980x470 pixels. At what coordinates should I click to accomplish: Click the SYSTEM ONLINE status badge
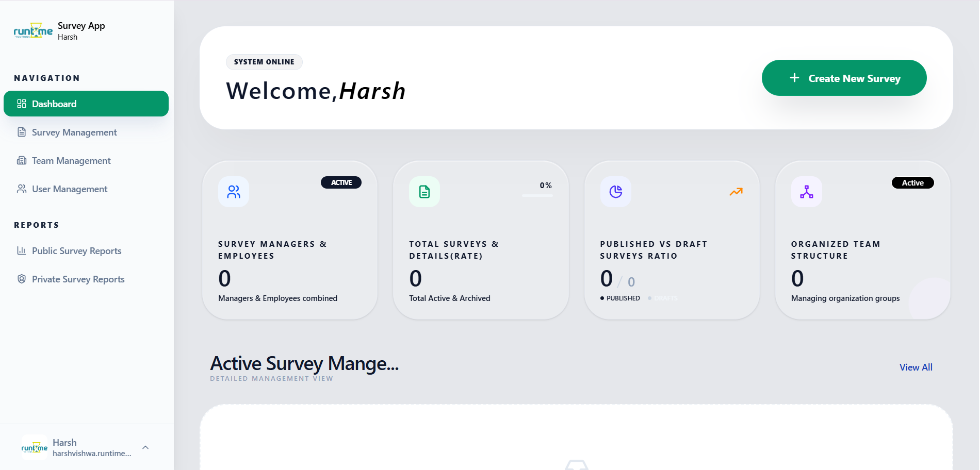pyautogui.click(x=264, y=62)
